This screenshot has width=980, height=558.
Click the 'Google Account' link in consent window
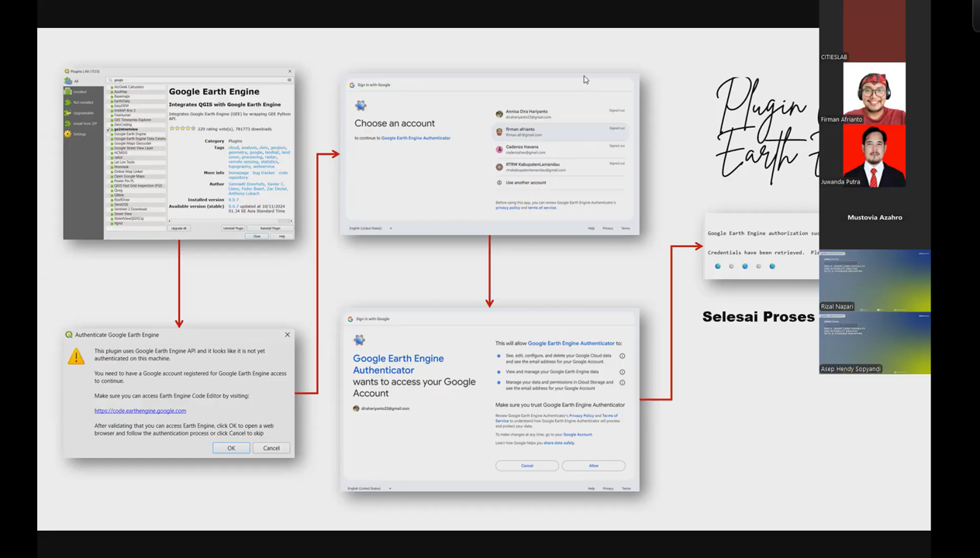(578, 435)
